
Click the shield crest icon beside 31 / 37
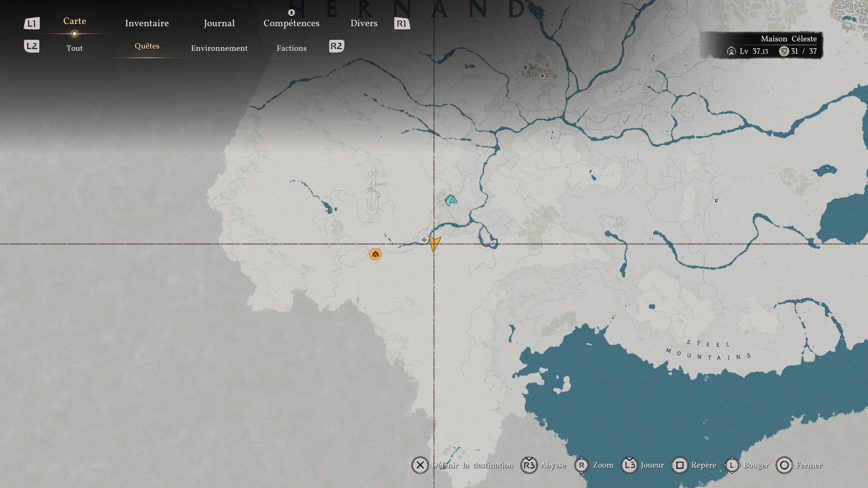784,51
